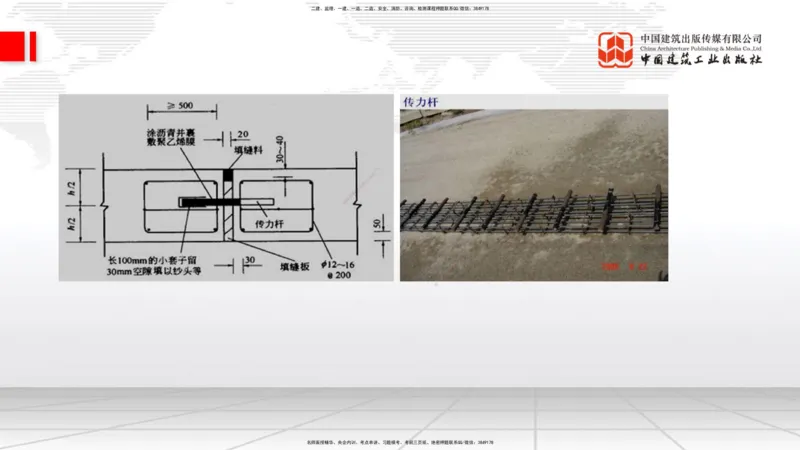Click the 传力杆 title above the photo
Image resolution: width=800 pixels, height=450 pixels.
tap(420, 102)
